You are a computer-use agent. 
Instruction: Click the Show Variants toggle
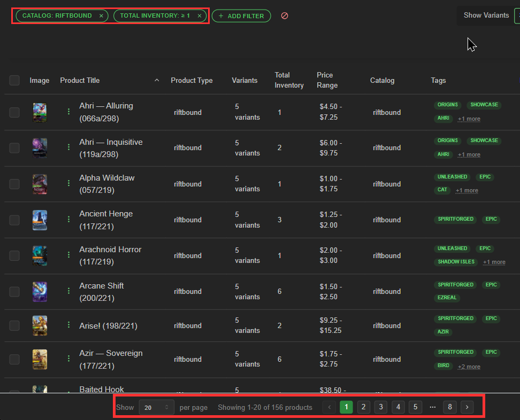click(x=517, y=15)
